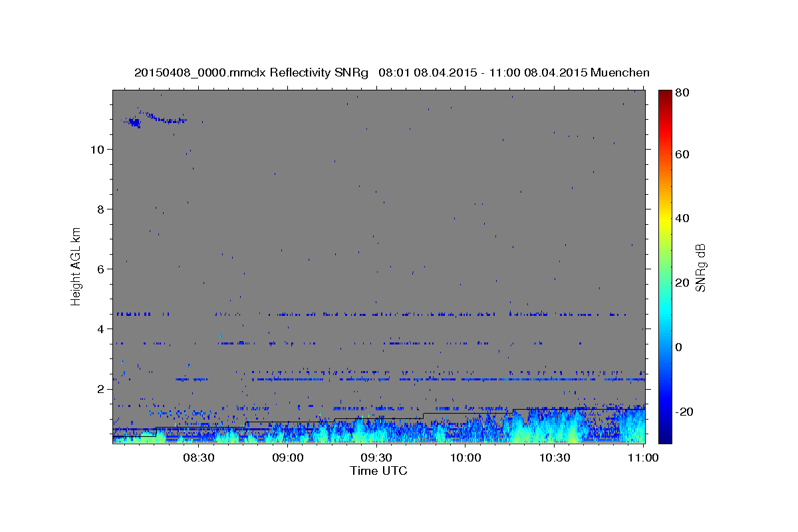Click the colorbar value 0

tap(678, 347)
